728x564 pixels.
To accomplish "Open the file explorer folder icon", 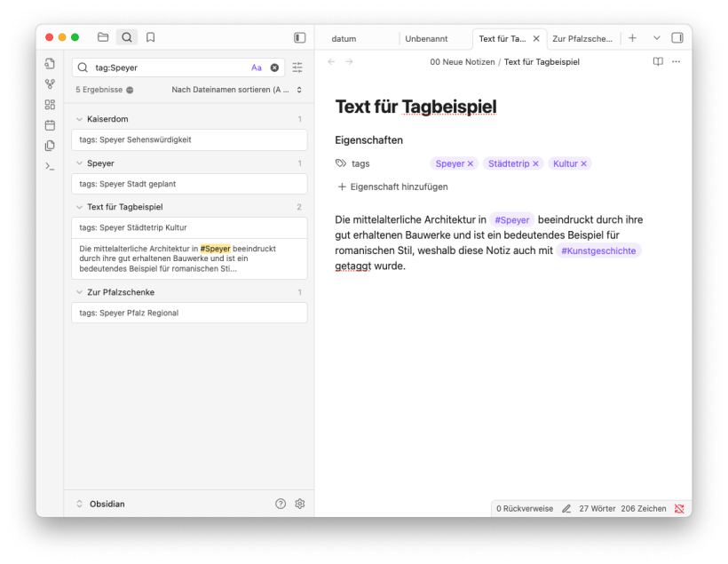I will click(x=103, y=37).
